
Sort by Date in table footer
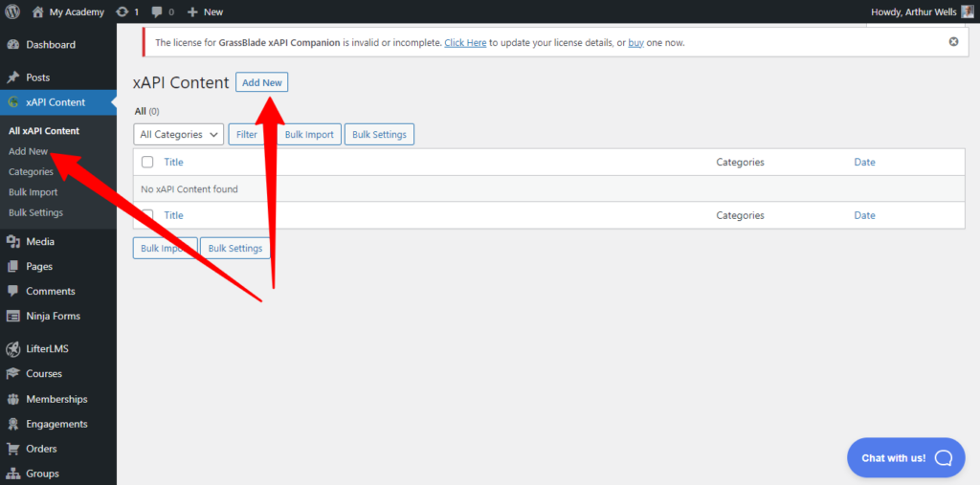click(864, 215)
